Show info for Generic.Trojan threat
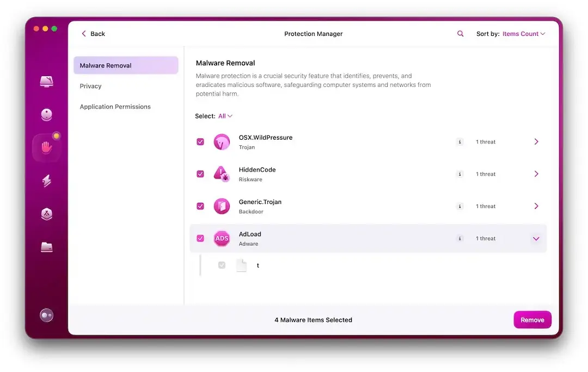The width and height of the screenshot is (588, 372). pos(460,207)
